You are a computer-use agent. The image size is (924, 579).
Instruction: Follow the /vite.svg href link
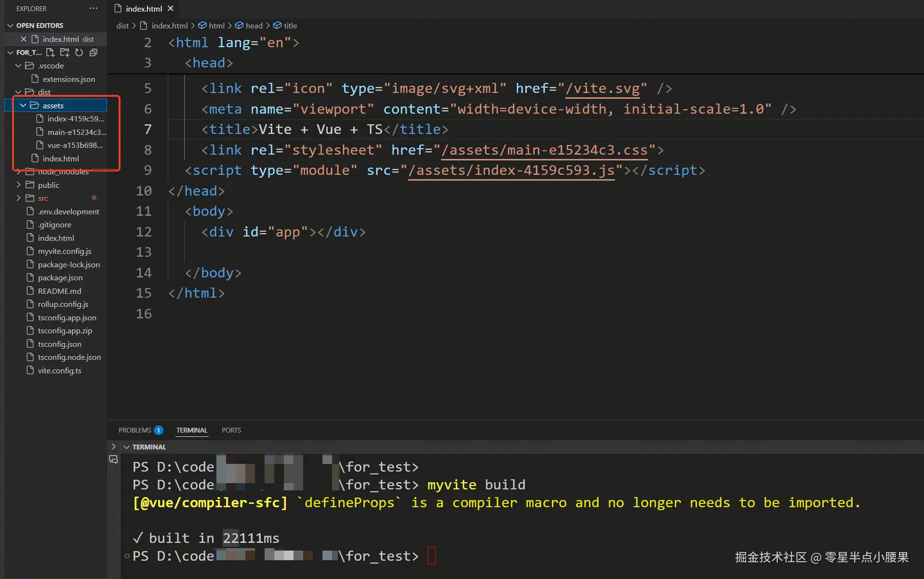point(603,89)
